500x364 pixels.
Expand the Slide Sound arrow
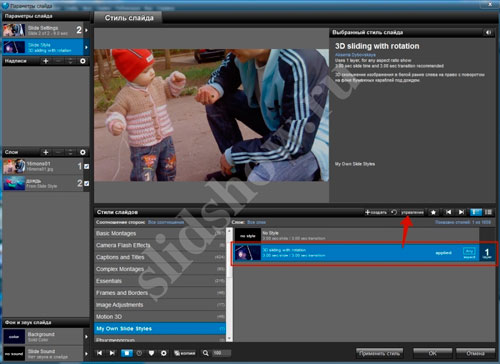86,353
